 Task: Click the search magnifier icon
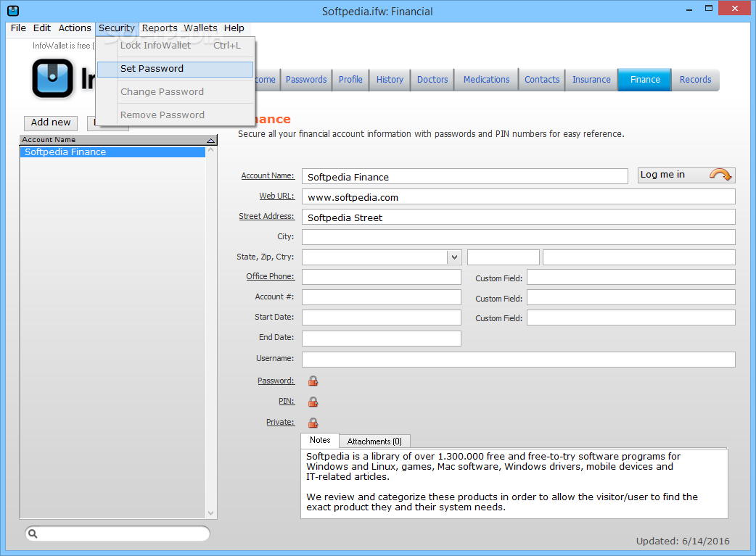coord(33,534)
